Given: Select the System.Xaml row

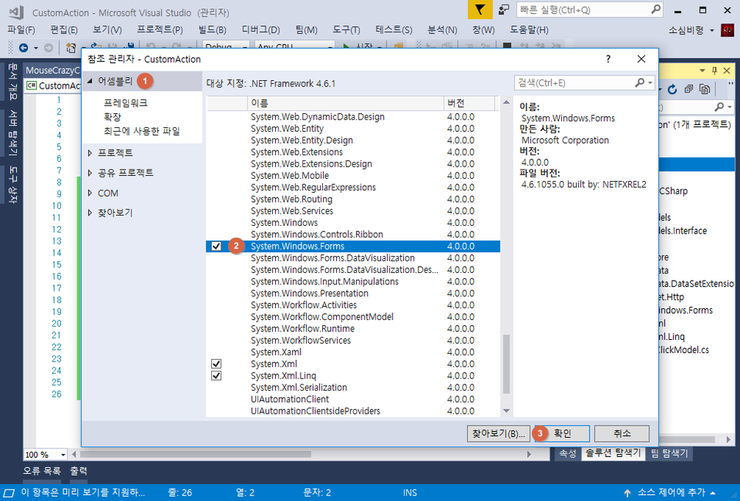Looking at the screenshot, I should 353,352.
